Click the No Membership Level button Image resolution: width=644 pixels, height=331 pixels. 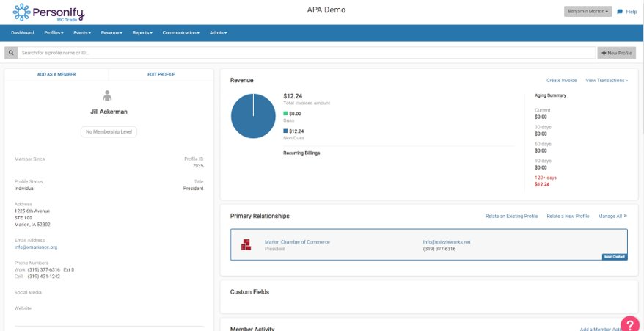(x=109, y=131)
